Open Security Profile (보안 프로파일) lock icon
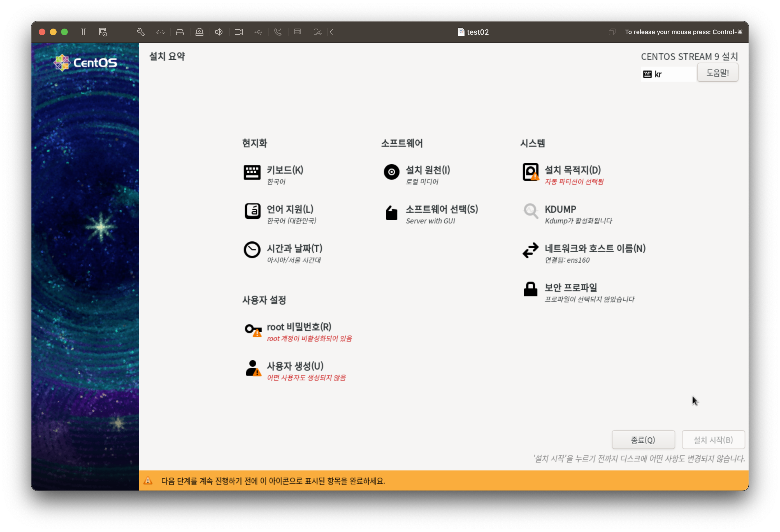The height and width of the screenshot is (532, 780). coord(530,289)
